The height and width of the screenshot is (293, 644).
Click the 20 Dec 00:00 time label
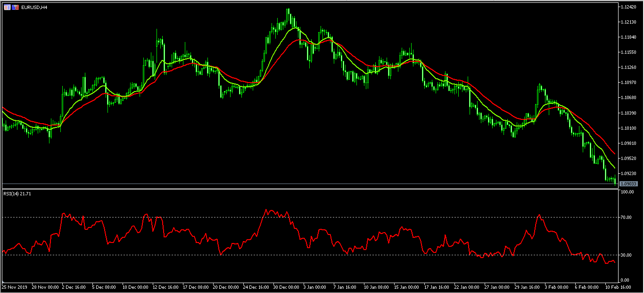226,286
